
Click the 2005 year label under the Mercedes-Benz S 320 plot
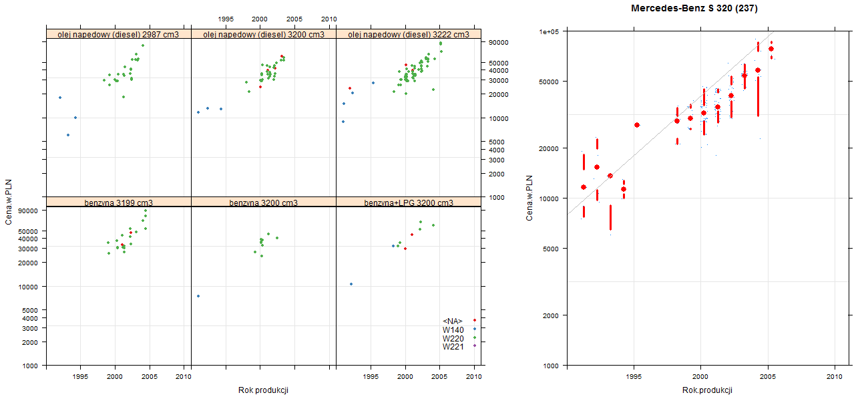(x=767, y=377)
